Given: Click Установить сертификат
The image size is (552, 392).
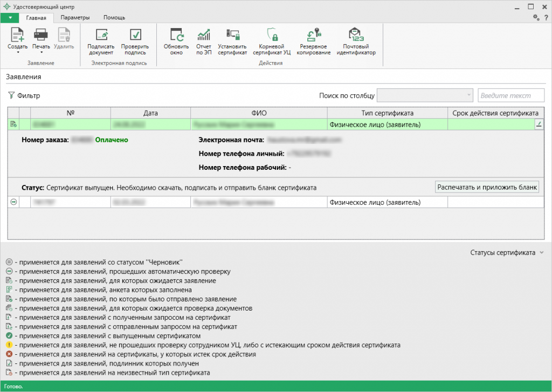Looking at the screenshot, I should coord(232,42).
